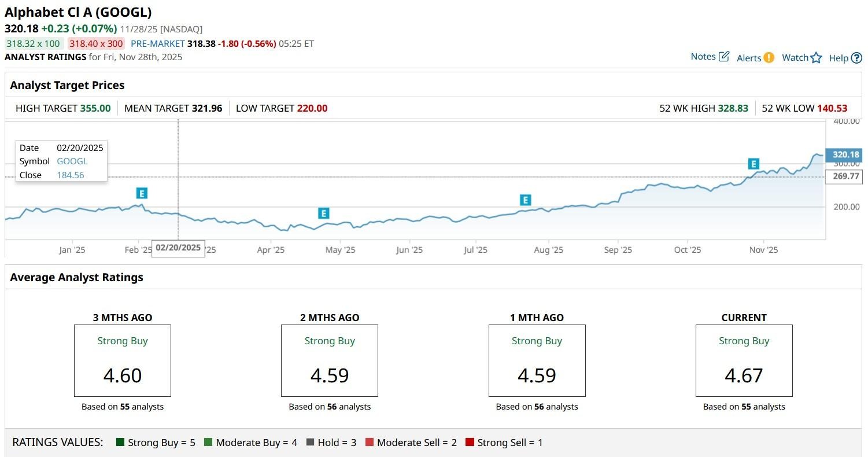Select the CURRENT rating box showing 4.67

pos(744,360)
